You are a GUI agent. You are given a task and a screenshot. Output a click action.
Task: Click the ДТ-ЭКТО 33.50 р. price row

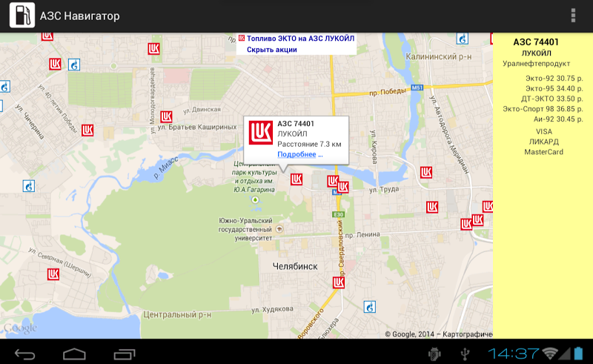(x=552, y=99)
